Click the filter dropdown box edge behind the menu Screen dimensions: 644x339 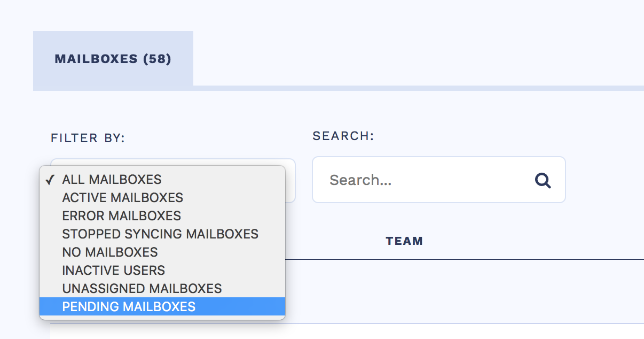coord(290,182)
